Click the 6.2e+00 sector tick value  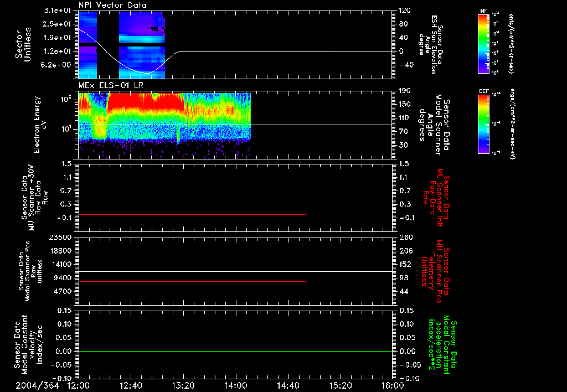coord(56,65)
